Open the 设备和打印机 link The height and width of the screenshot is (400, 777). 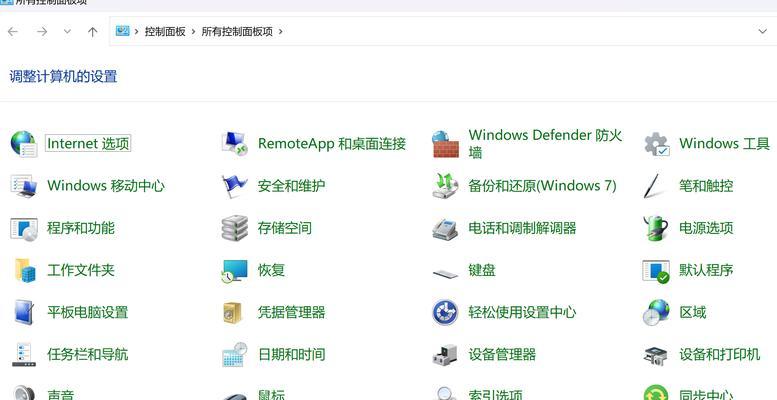point(720,354)
